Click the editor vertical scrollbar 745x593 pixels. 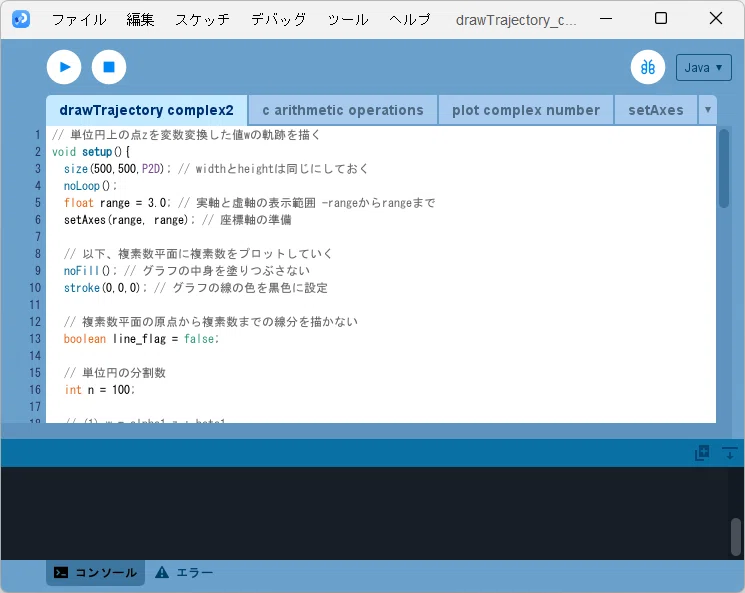(724, 168)
